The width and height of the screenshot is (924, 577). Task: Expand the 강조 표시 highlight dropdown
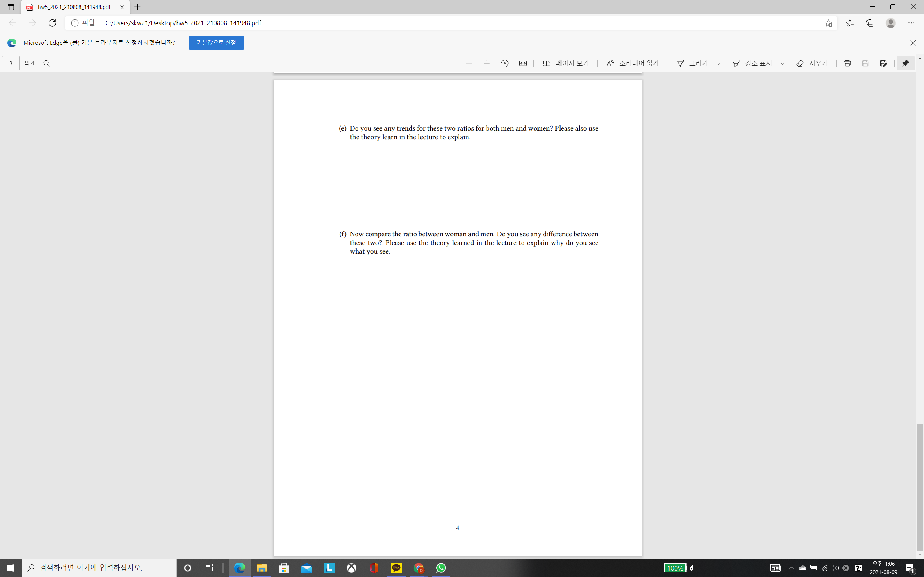[x=783, y=64]
